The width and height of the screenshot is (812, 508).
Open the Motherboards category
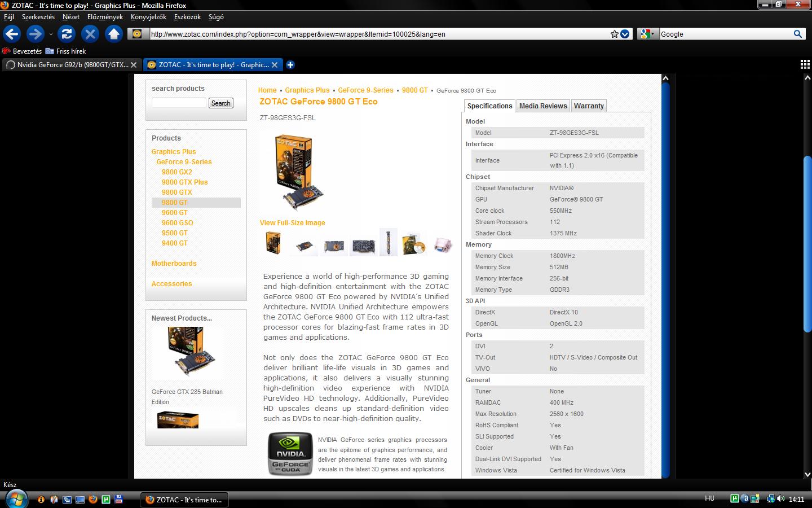(x=174, y=264)
